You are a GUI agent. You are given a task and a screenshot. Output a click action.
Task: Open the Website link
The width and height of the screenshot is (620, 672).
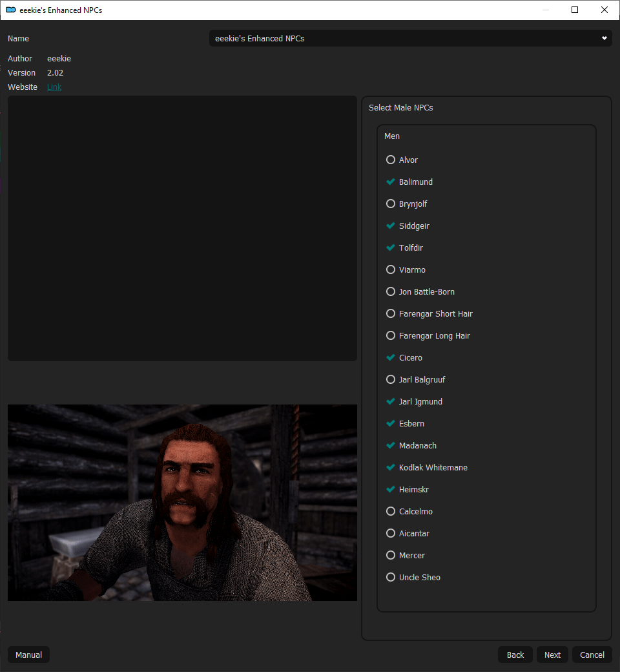tap(54, 87)
